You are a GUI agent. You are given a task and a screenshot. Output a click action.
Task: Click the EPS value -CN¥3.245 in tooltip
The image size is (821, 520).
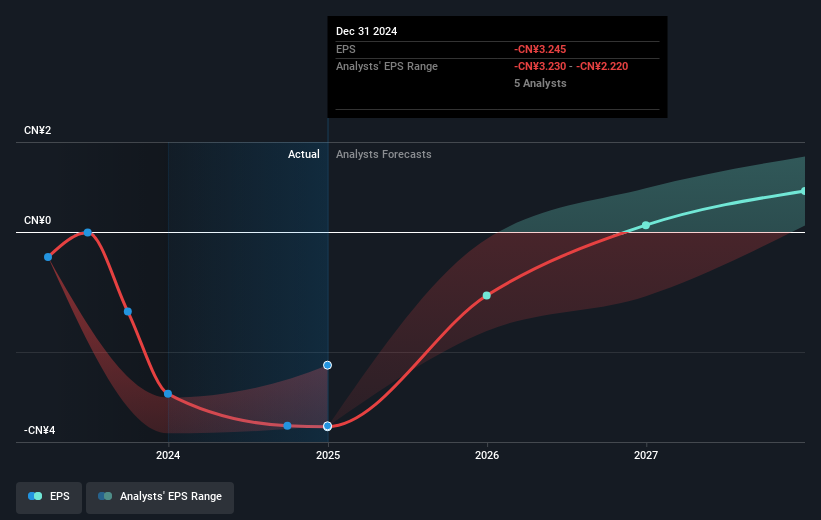tap(540, 49)
